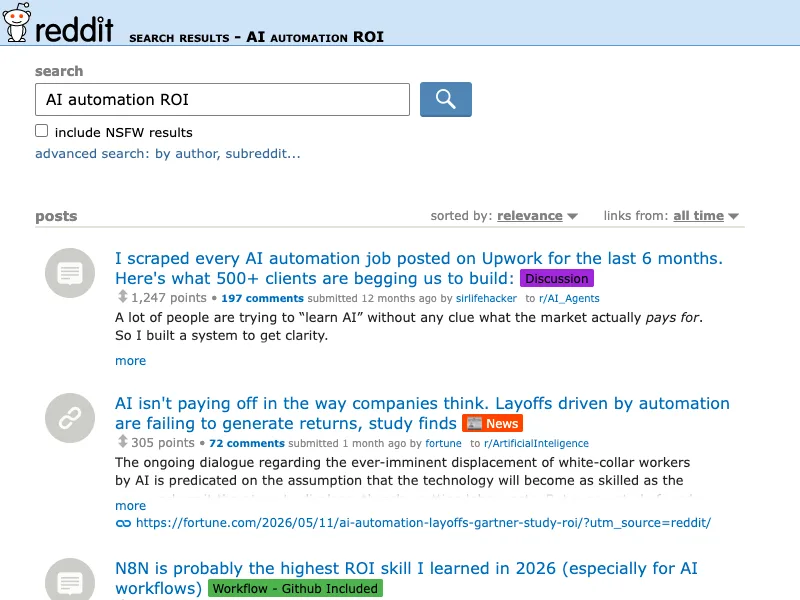Click the vote arrows next to 1,247 points
The height and width of the screenshot is (600, 800).
(122, 296)
